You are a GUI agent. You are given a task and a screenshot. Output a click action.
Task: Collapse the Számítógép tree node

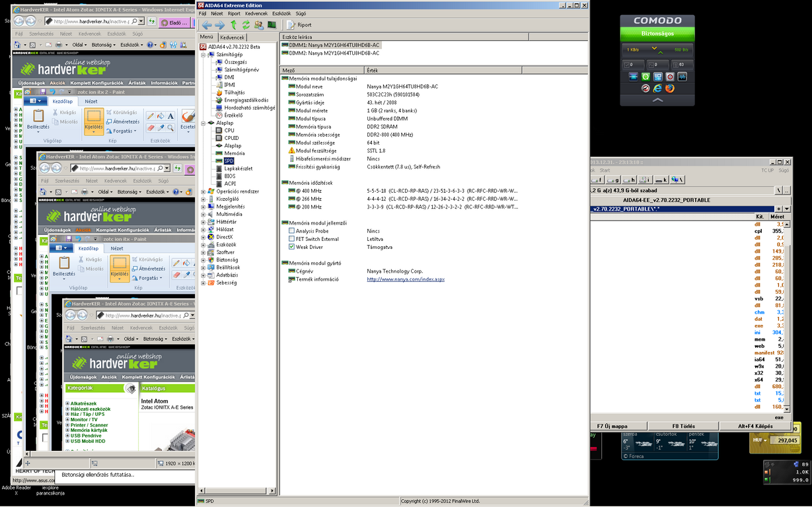click(x=203, y=54)
